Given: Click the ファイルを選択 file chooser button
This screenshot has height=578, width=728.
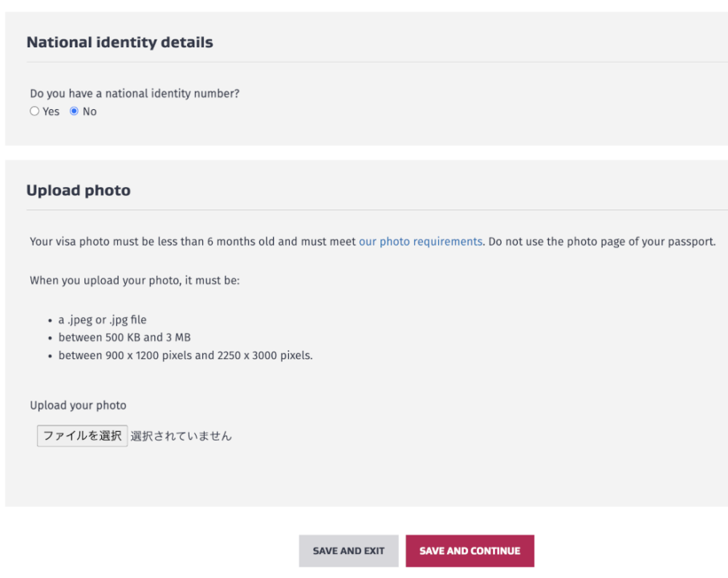Looking at the screenshot, I should pyautogui.click(x=82, y=436).
